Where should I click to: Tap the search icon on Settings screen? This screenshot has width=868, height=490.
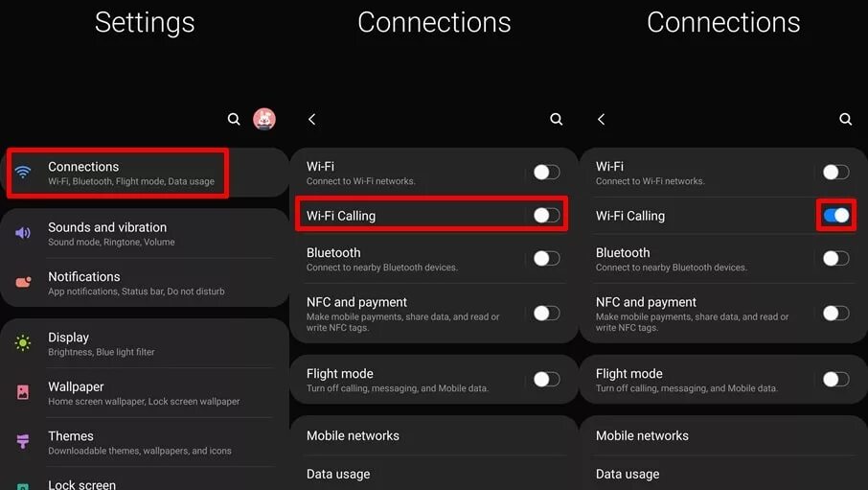click(x=234, y=119)
